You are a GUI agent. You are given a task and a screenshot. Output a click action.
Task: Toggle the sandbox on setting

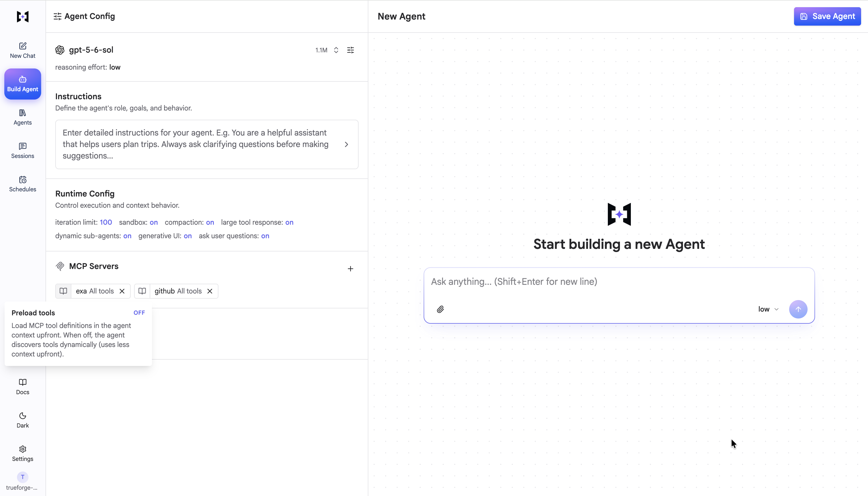[x=154, y=222]
